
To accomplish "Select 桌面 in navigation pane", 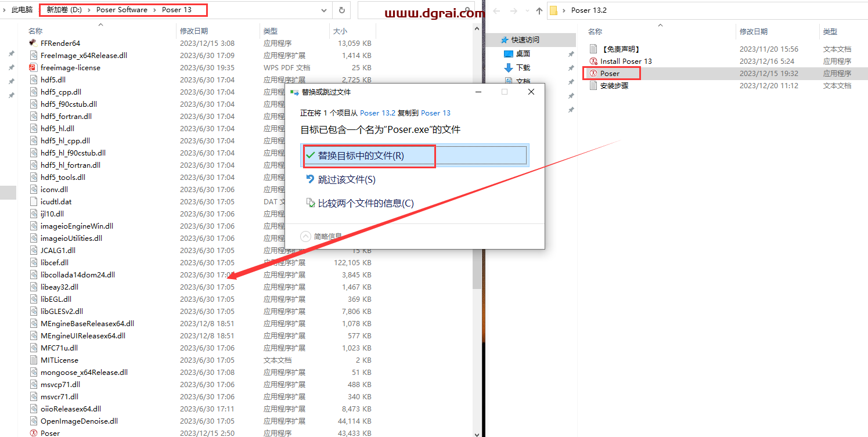I will [x=523, y=53].
